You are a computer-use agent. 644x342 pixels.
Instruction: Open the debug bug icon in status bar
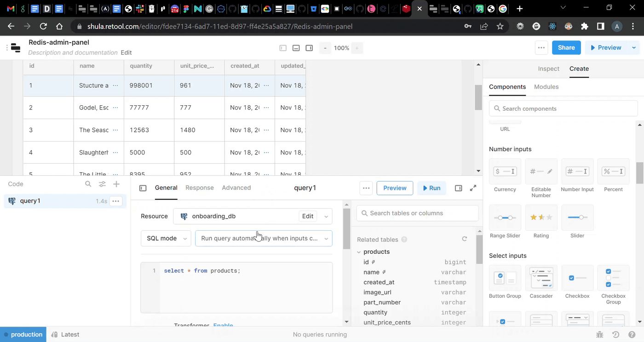599,335
